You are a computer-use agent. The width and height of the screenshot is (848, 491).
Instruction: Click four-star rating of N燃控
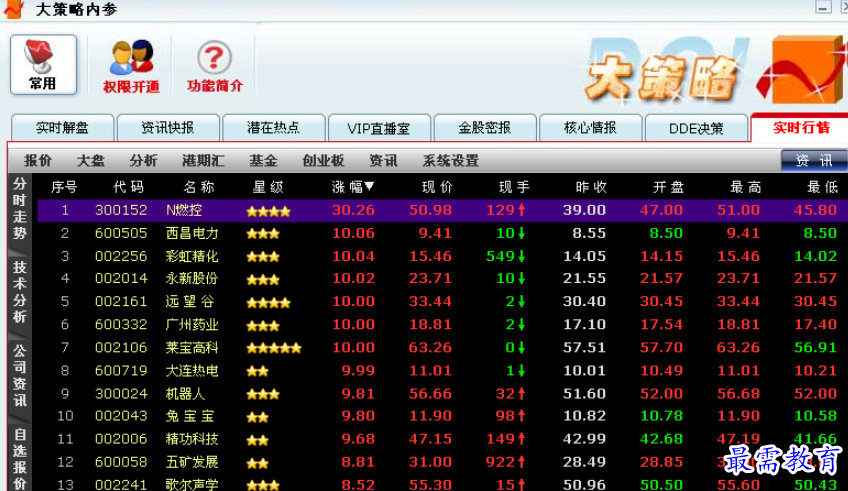tap(268, 211)
